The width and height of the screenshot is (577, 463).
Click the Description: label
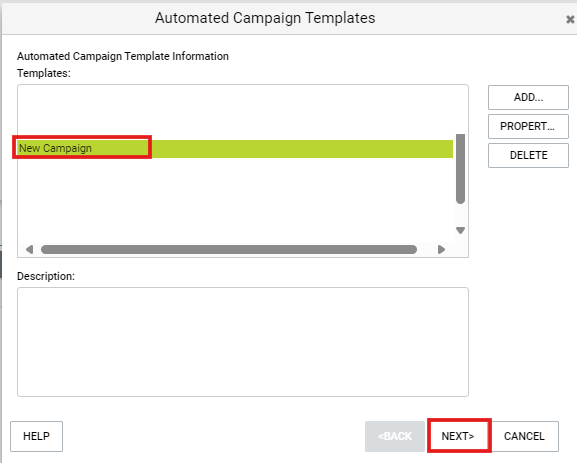click(46, 276)
